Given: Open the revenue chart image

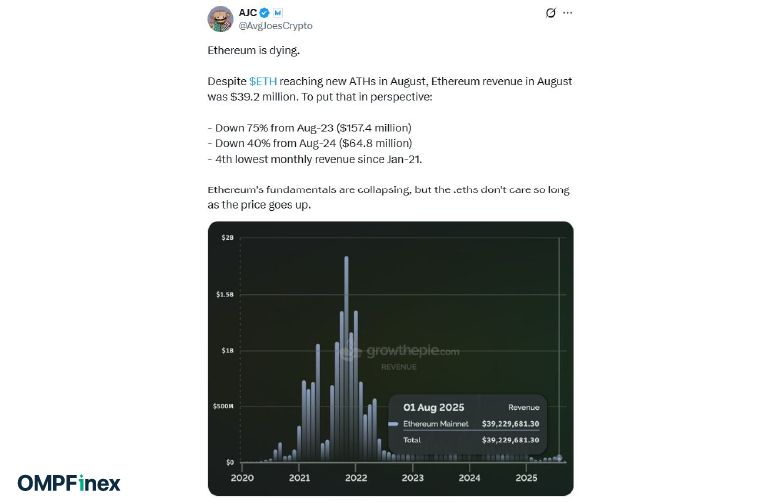Looking at the screenshot, I should click(x=390, y=358).
